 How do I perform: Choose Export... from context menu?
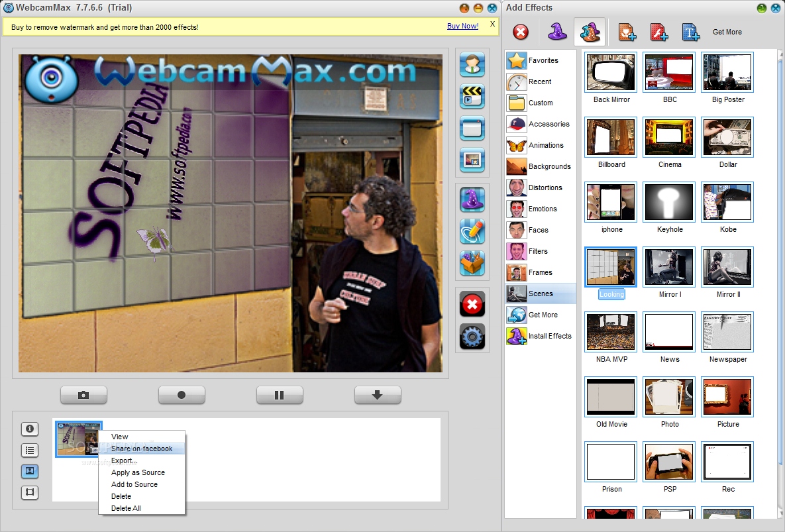pyautogui.click(x=142, y=460)
